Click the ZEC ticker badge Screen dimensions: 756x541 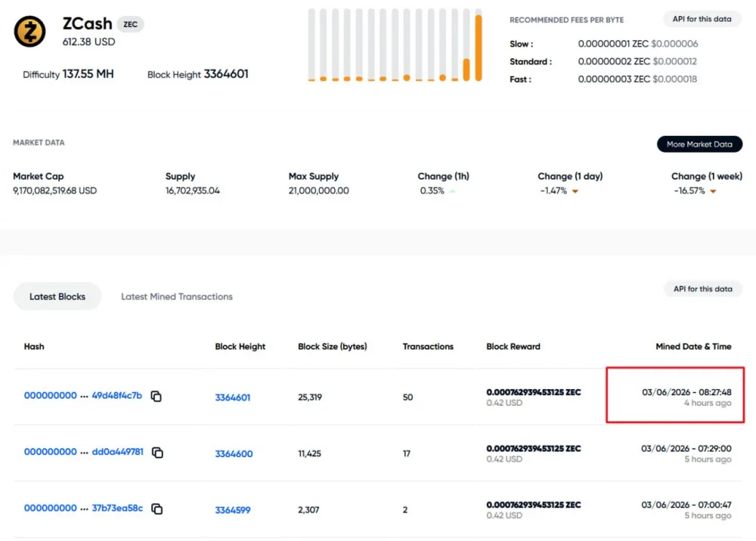click(130, 24)
